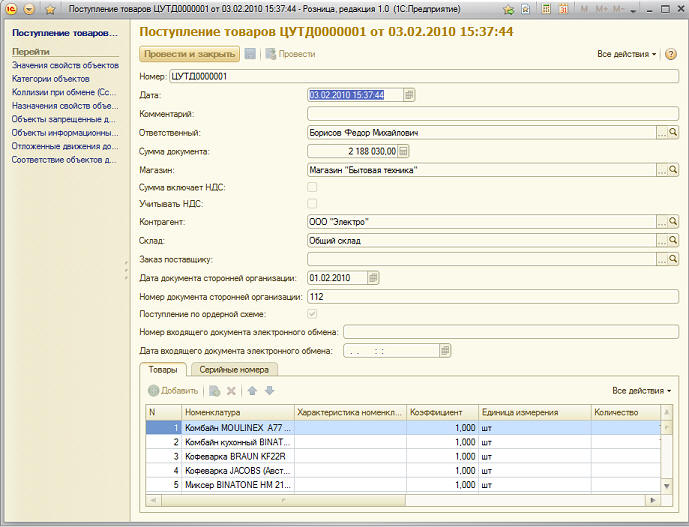This screenshot has width=689, height=527.
Task: Open Заказ поставщику record via magnifier icon
Action: click(673, 259)
